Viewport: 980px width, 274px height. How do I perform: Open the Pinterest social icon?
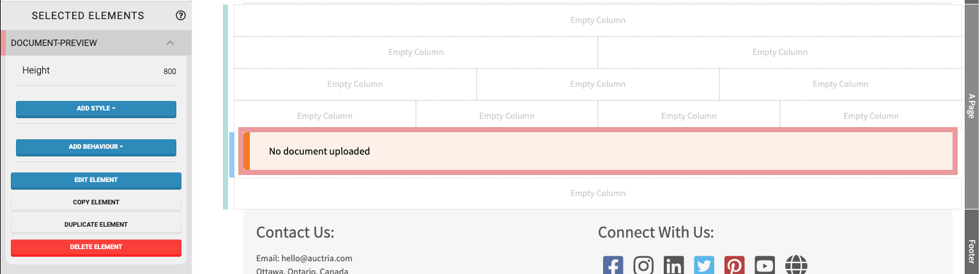click(x=734, y=265)
